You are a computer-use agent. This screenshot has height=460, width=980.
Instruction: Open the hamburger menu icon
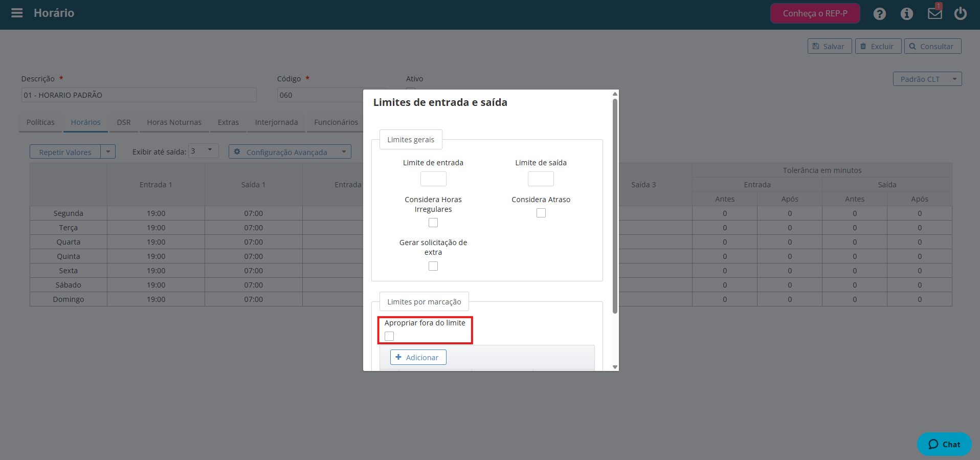[x=17, y=13]
